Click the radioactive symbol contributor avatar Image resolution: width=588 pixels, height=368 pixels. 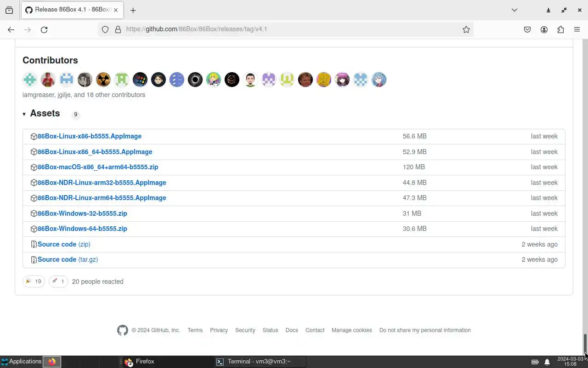coord(103,80)
